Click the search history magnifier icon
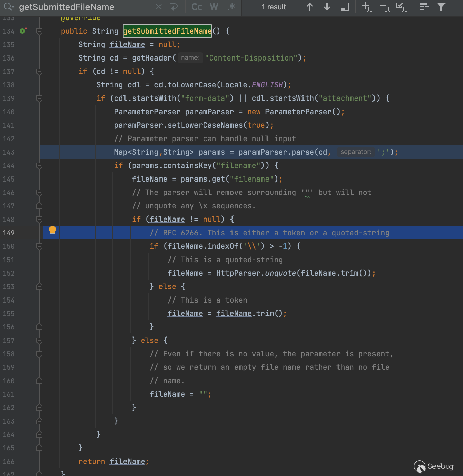This screenshot has width=463, height=476. click(x=9, y=7)
